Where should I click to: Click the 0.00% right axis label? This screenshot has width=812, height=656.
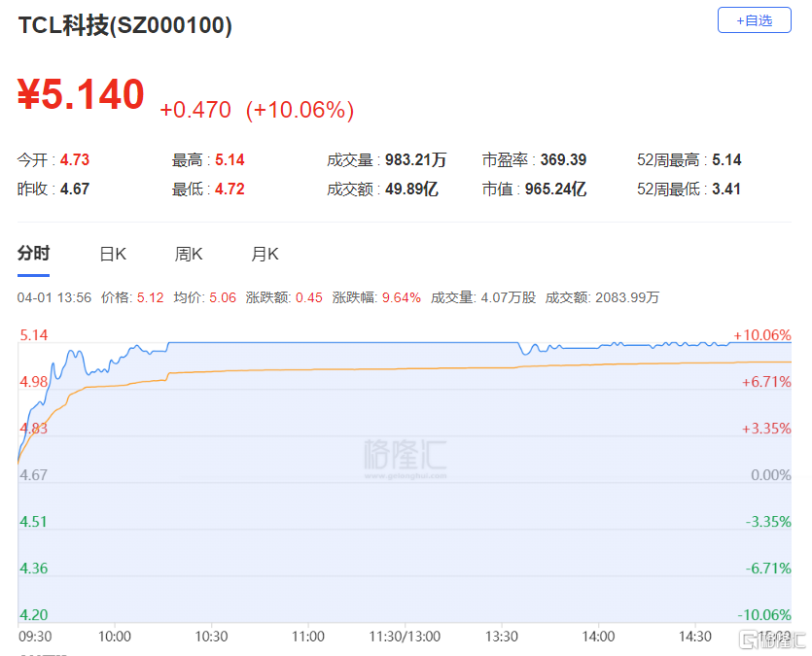pos(771,475)
